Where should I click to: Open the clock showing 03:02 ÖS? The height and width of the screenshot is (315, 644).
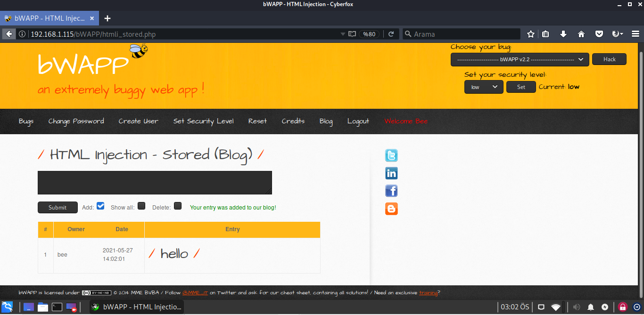515,307
